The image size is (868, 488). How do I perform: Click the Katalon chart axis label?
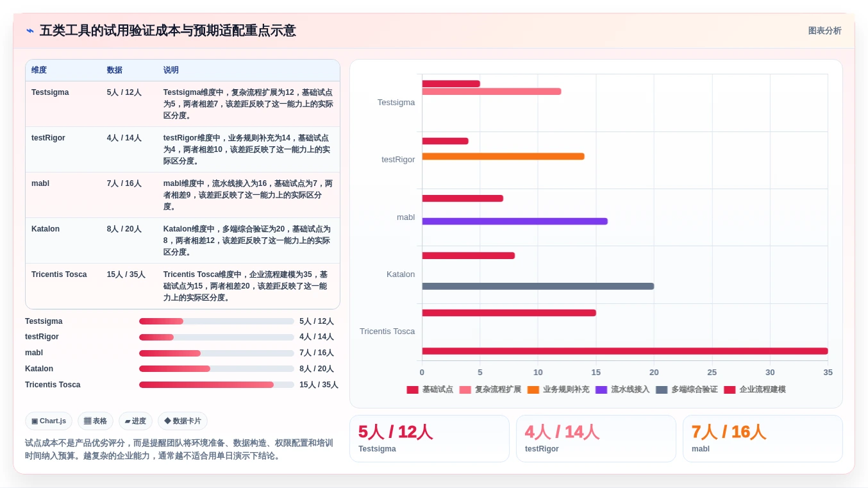(401, 274)
